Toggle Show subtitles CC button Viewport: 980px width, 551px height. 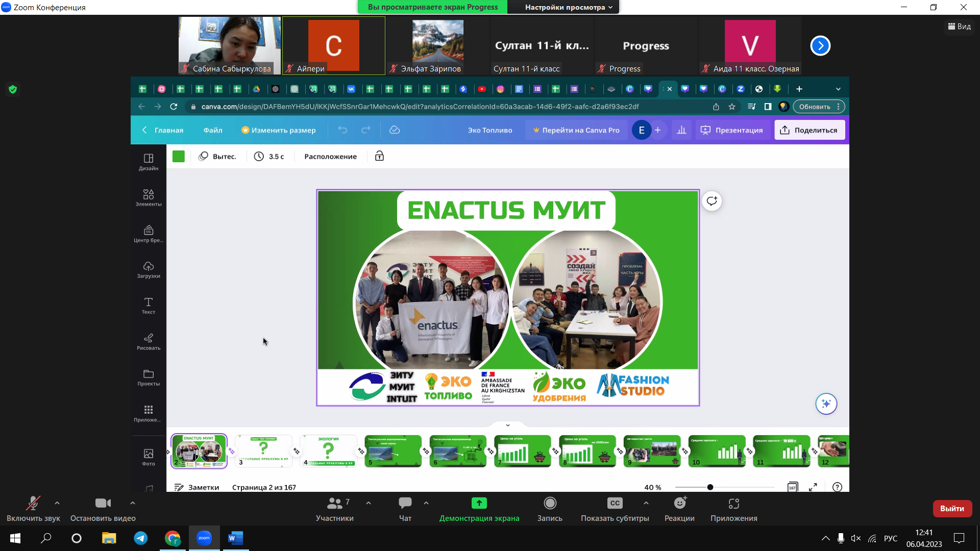[615, 509]
